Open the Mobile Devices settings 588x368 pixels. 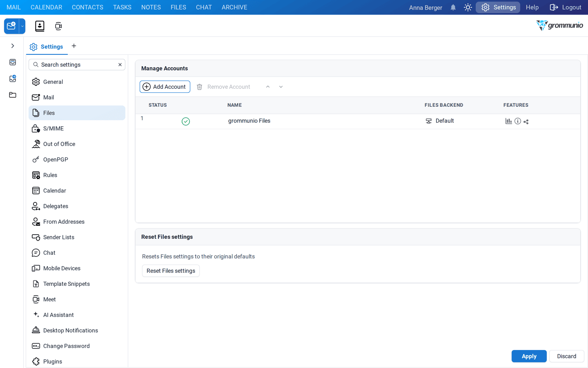click(77, 268)
